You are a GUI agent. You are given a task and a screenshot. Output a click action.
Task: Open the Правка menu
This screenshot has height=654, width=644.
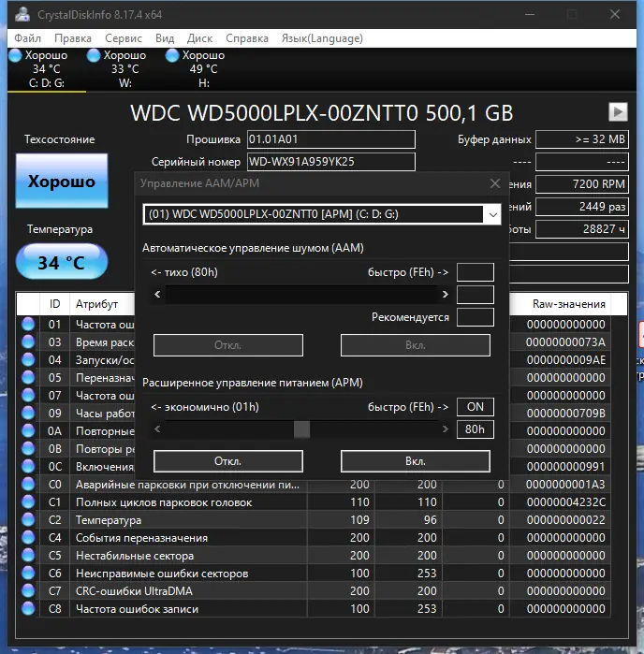tap(73, 38)
